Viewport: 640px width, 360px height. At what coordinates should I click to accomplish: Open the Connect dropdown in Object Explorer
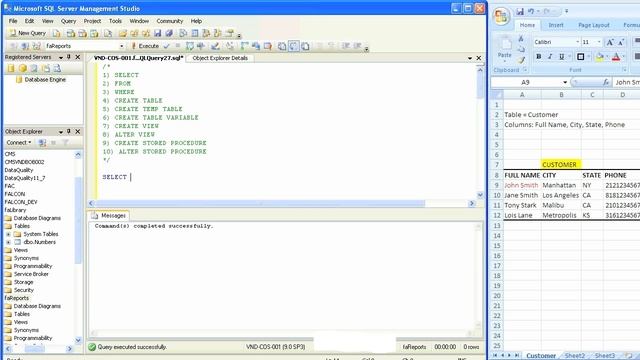coord(19,142)
